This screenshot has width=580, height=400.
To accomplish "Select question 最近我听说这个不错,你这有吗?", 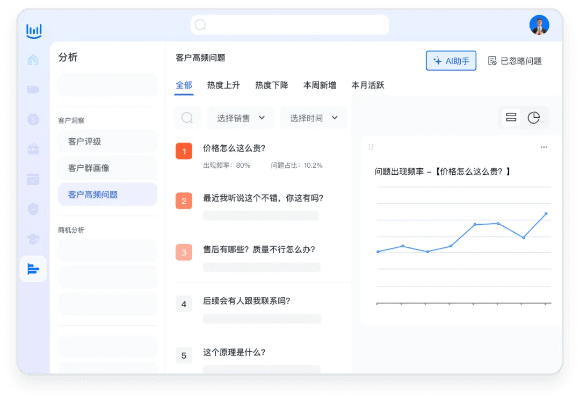I will coord(263,198).
